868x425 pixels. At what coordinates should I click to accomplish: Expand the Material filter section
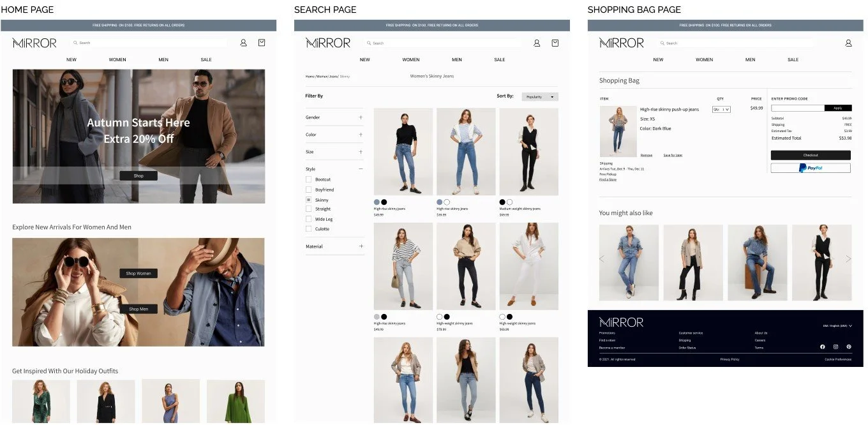click(361, 246)
